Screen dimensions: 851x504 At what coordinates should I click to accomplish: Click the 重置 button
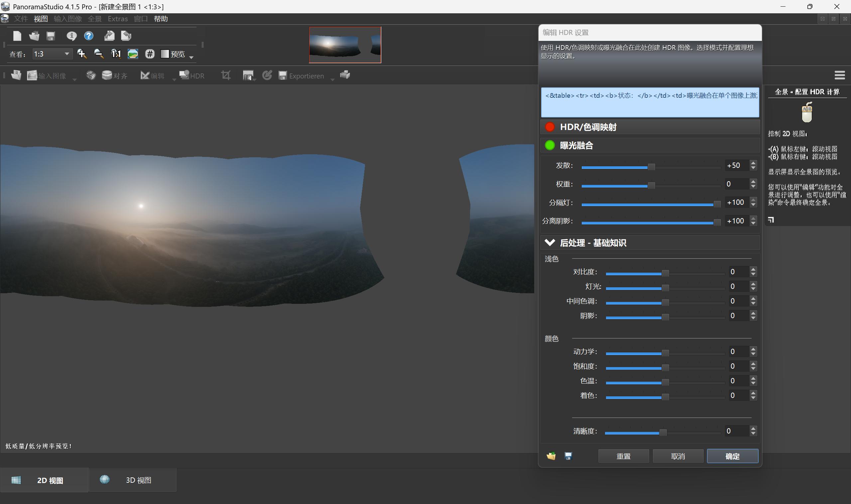[623, 456]
